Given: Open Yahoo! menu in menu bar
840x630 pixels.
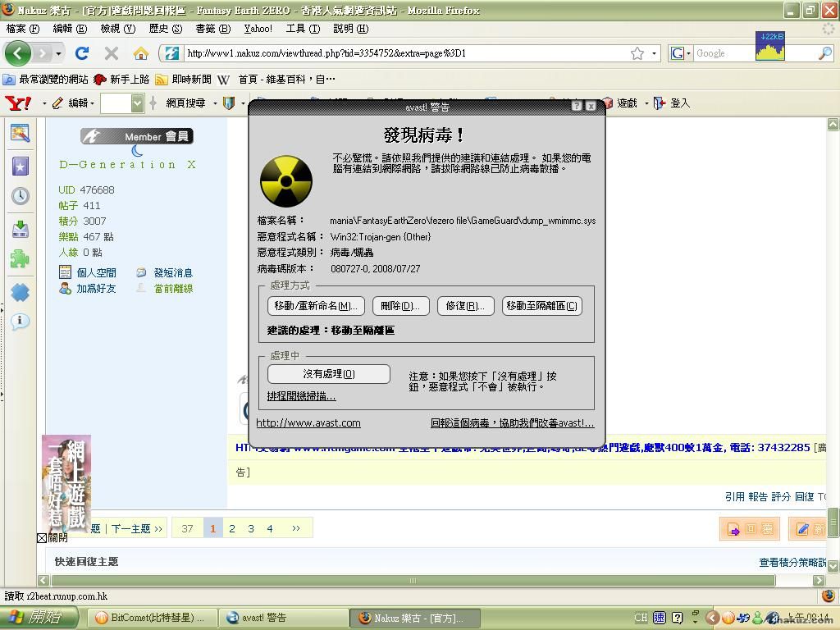Looking at the screenshot, I should click(258, 29).
